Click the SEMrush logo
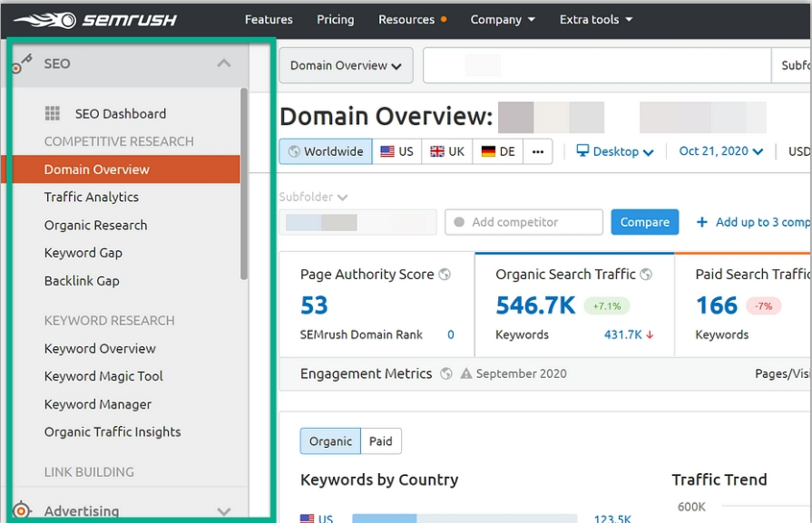Image resolution: width=812 pixels, height=523 pixels. point(94,20)
